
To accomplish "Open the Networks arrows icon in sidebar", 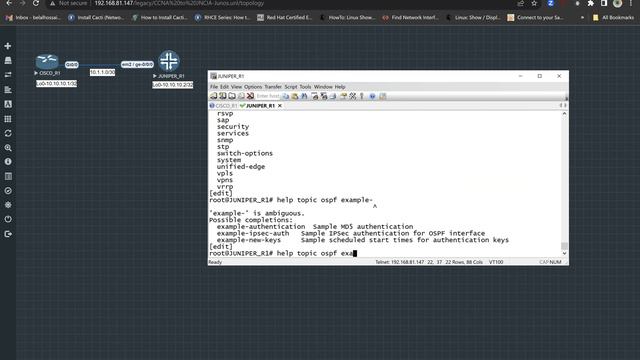I will (8, 75).
